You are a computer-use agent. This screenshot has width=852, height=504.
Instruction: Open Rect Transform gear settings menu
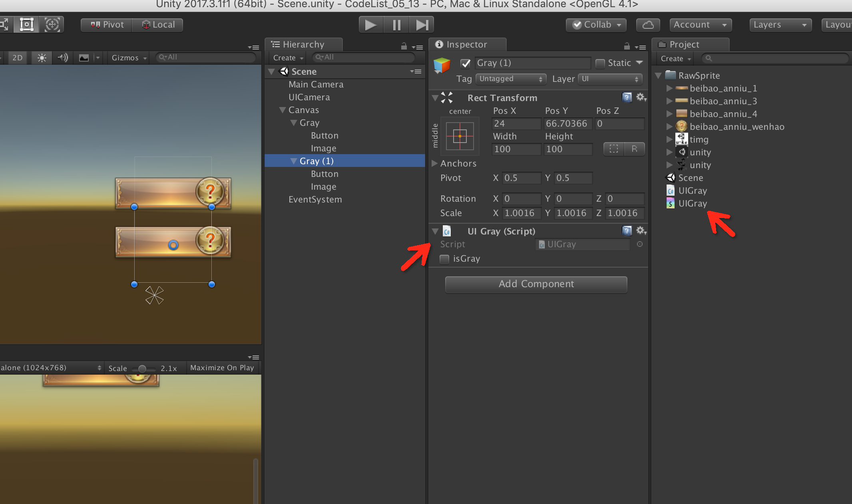point(641,97)
